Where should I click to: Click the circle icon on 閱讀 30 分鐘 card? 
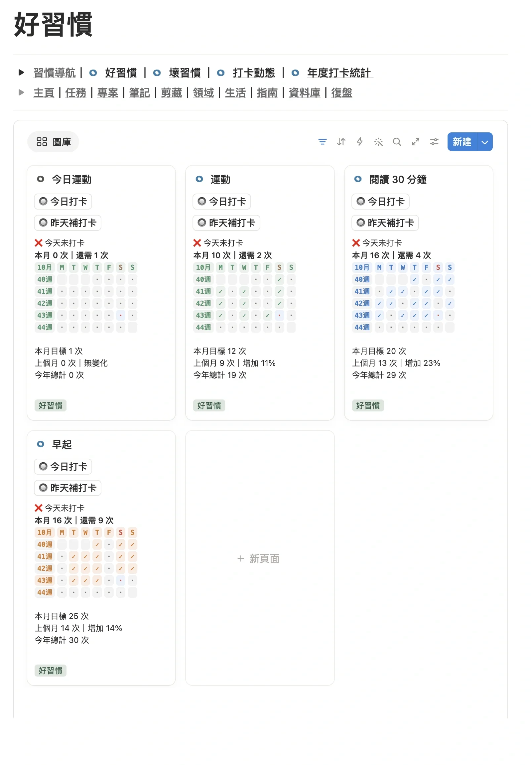point(358,179)
